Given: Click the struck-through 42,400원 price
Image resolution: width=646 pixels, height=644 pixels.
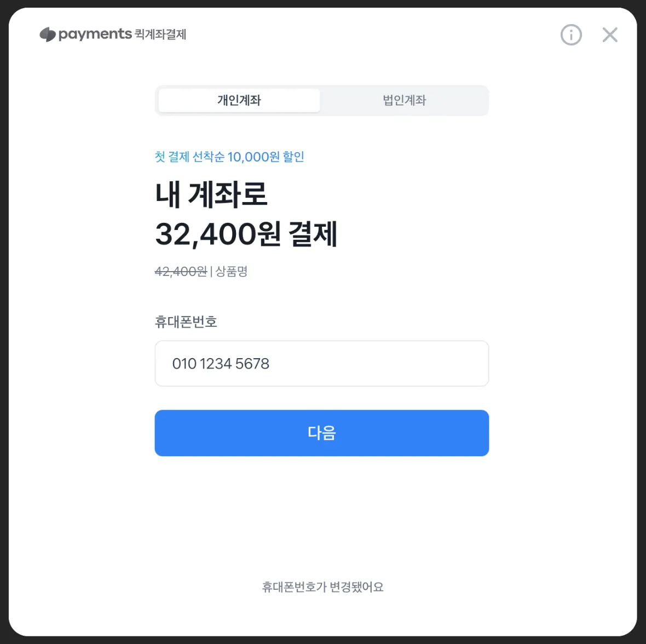Looking at the screenshot, I should click(181, 272).
